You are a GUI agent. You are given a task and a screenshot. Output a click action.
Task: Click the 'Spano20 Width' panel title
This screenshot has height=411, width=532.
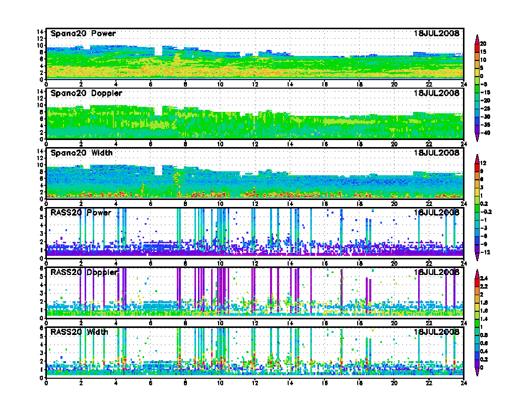82,153
